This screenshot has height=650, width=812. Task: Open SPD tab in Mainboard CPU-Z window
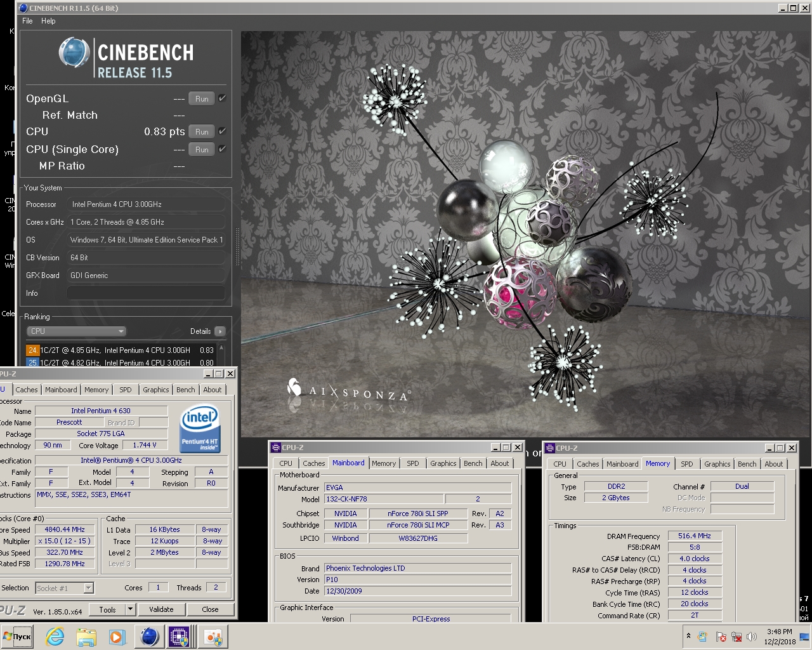(413, 463)
